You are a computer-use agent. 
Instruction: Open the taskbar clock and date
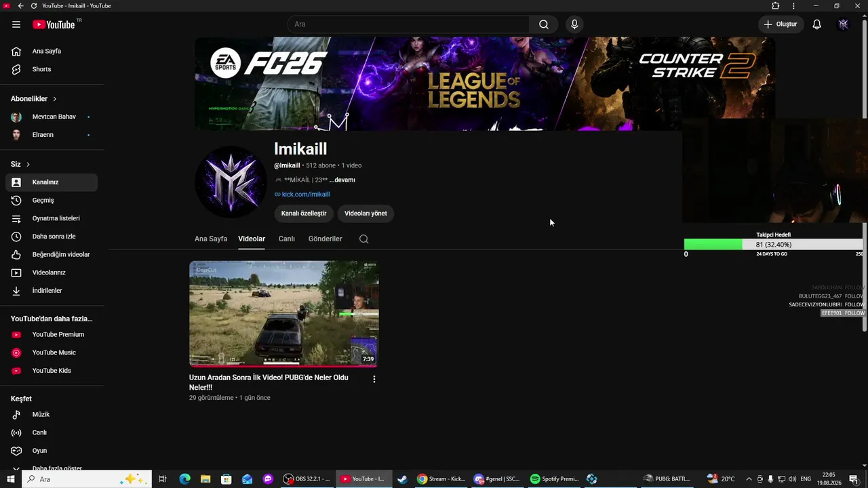point(829,479)
